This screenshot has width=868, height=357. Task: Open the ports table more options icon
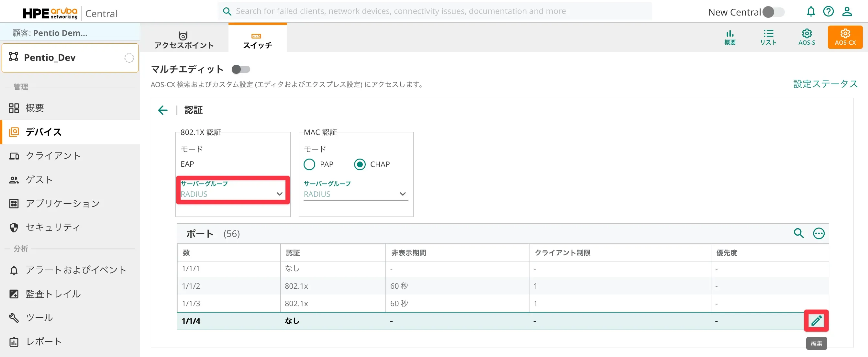tap(818, 233)
